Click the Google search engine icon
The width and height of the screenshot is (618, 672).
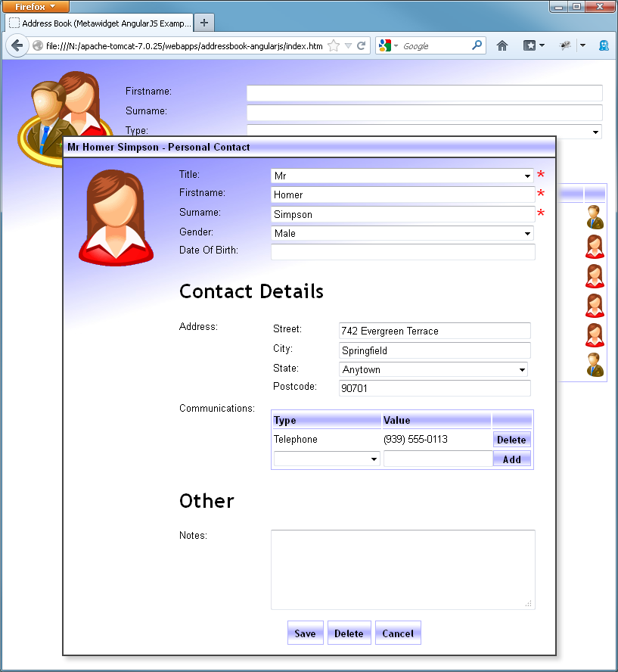tap(385, 46)
